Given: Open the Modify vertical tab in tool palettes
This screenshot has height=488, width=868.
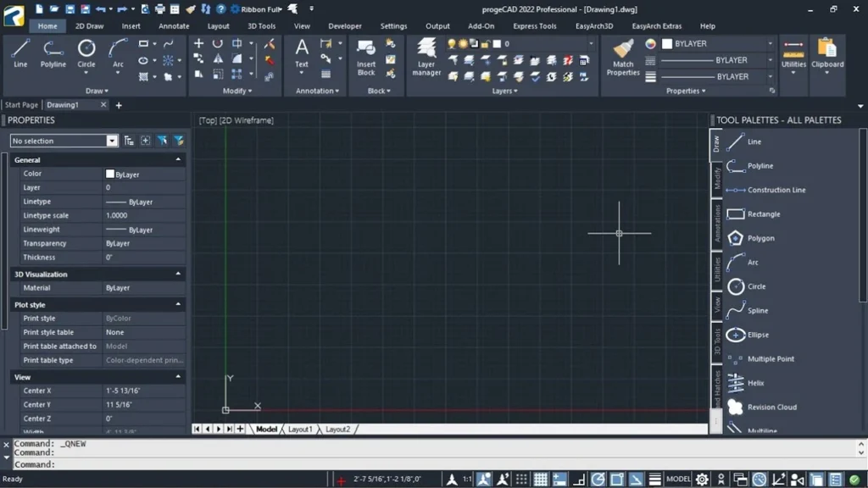Looking at the screenshot, I should tap(717, 178).
